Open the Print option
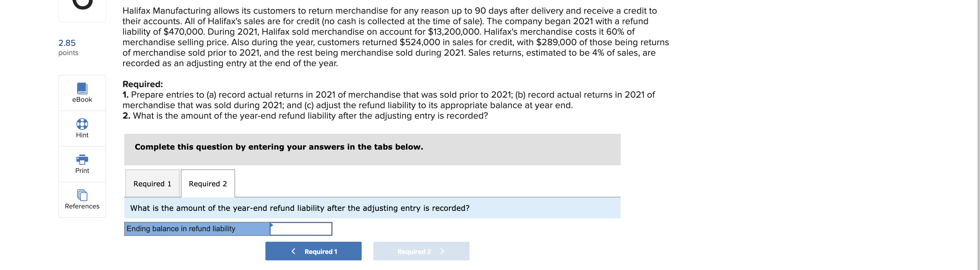 pyautogui.click(x=82, y=164)
